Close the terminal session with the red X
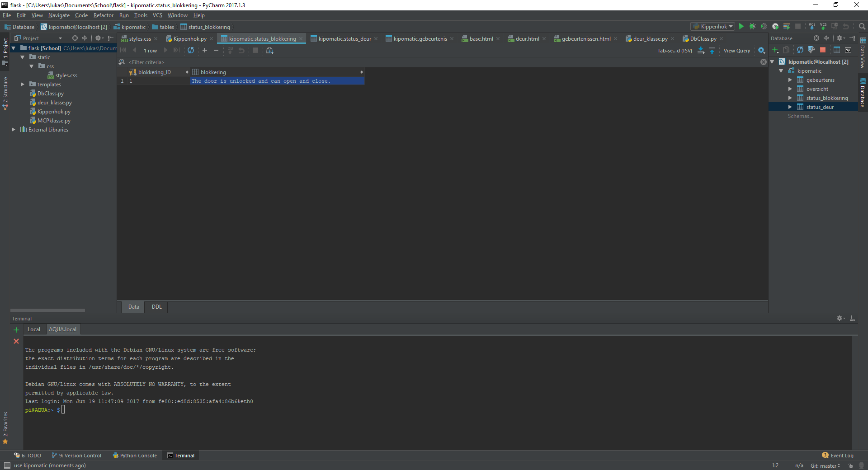Screen dimensions: 868x470 click(x=16, y=341)
